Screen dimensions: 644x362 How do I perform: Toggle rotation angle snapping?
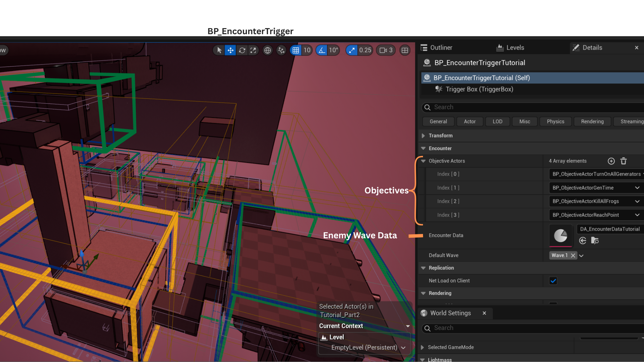click(x=322, y=50)
